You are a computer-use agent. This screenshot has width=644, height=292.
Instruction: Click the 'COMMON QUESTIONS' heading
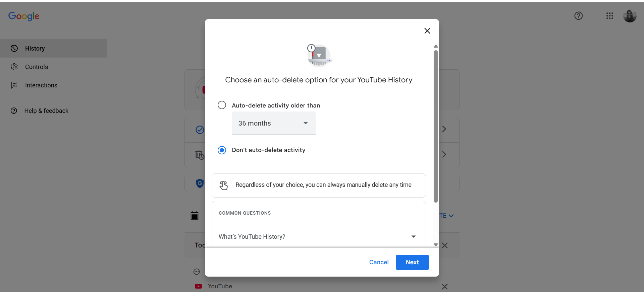click(245, 213)
